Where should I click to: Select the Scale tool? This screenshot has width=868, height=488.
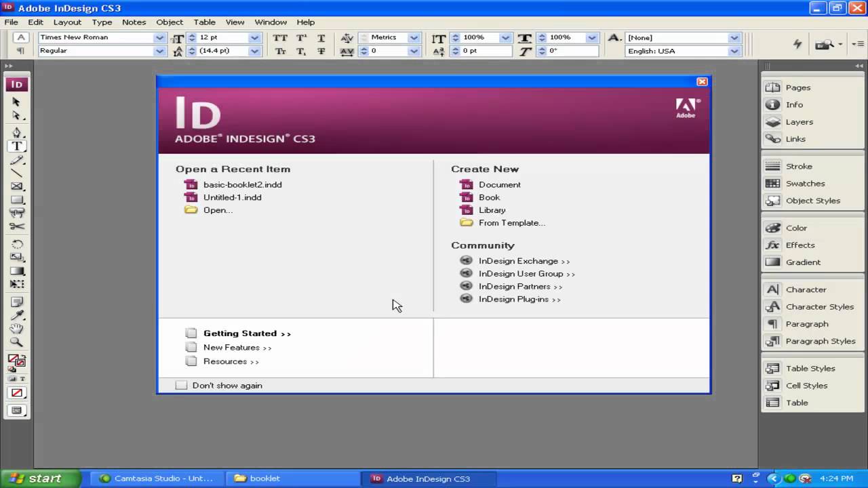(x=17, y=257)
